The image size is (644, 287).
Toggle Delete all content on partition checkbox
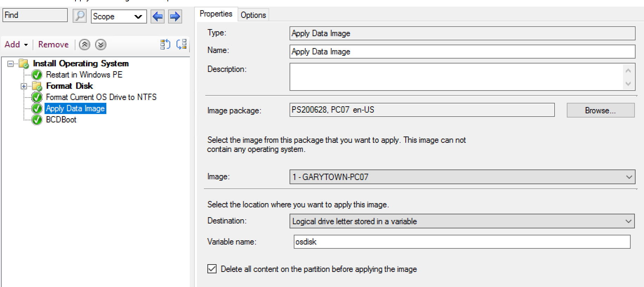(x=212, y=269)
